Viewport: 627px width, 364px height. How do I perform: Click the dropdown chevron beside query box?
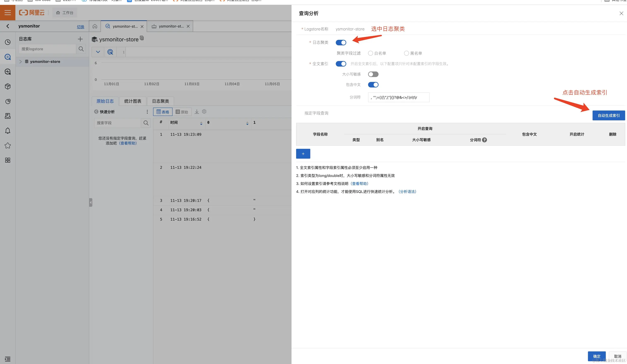click(98, 52)
